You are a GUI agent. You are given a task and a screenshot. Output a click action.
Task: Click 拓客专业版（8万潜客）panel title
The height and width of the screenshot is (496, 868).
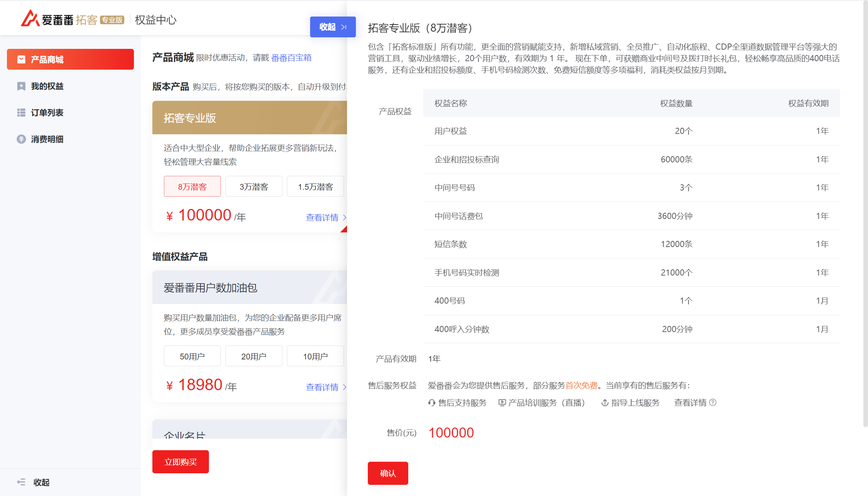422,28
